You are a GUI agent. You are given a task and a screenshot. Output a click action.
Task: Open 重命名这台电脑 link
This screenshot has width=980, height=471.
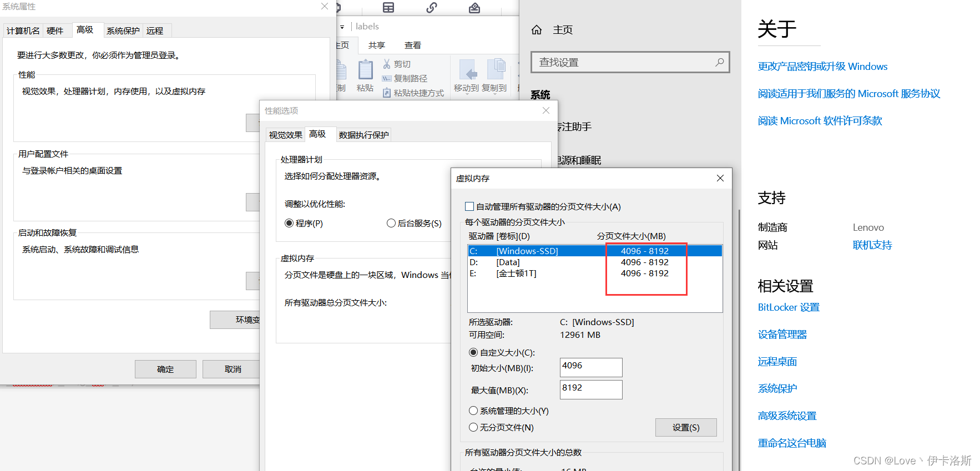792,443
